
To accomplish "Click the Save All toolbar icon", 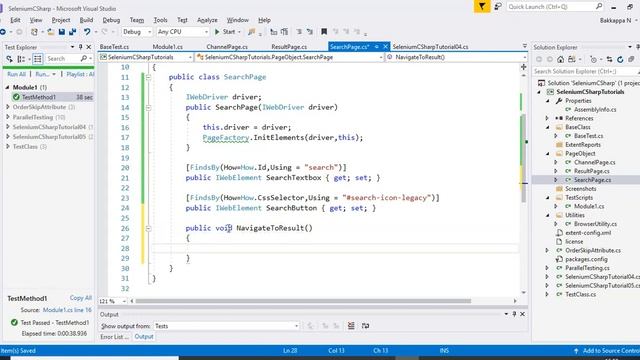I will [x=73, y=31].
